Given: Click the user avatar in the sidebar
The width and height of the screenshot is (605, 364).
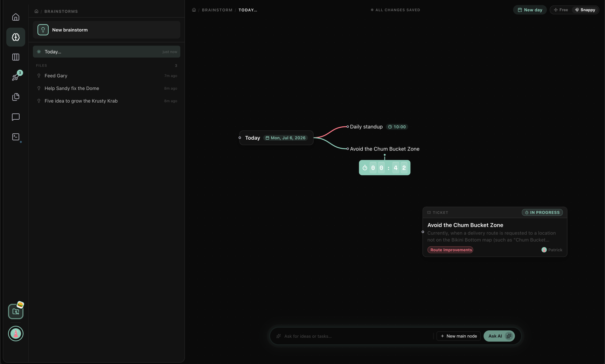Looking at the screenshot, I should (x=16, y=334).
